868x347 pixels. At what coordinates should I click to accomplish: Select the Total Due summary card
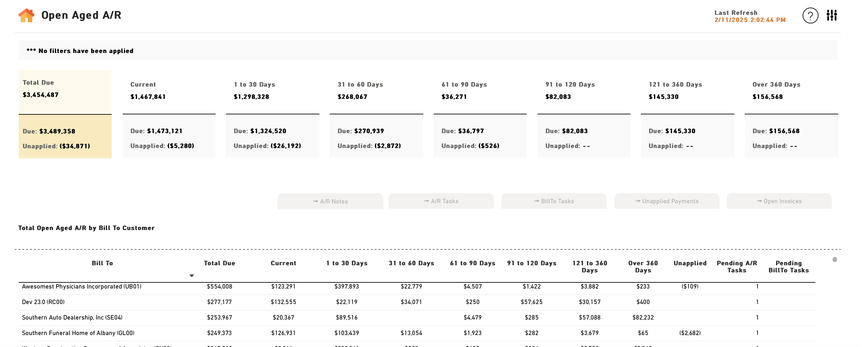click(x=65, y=114)
